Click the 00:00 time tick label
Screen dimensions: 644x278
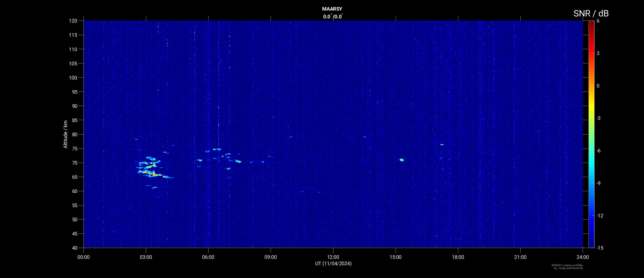[84, 257]
